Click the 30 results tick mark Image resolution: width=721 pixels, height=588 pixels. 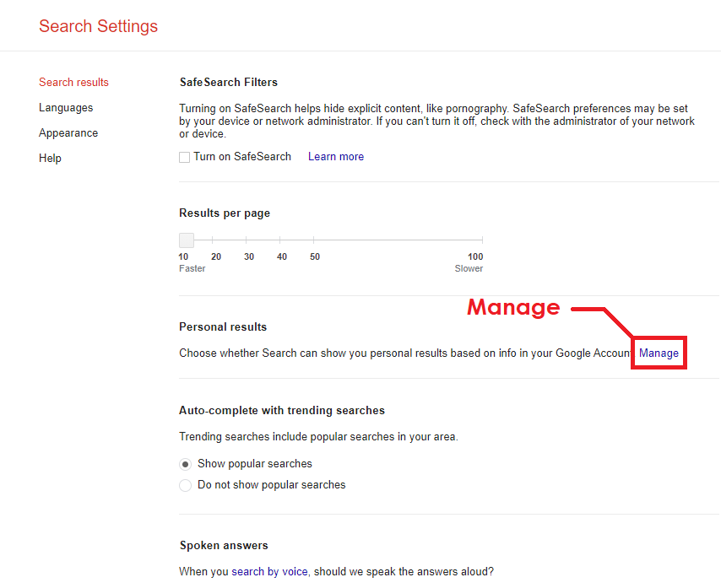coord(246,240)
